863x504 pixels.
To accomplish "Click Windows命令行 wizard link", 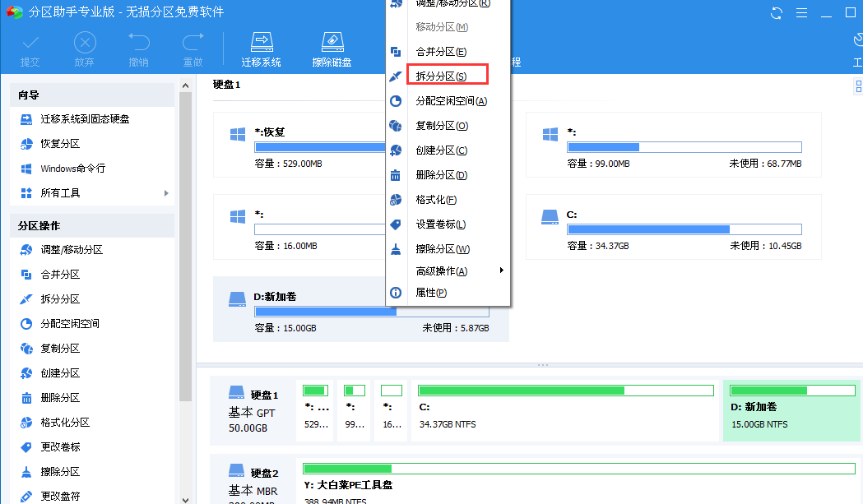I will tap(72, 169).
